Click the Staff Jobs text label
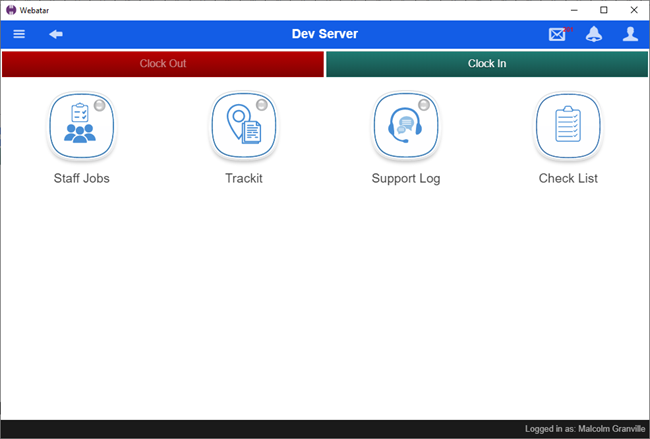Screen dimensions: 650x439 81,179
